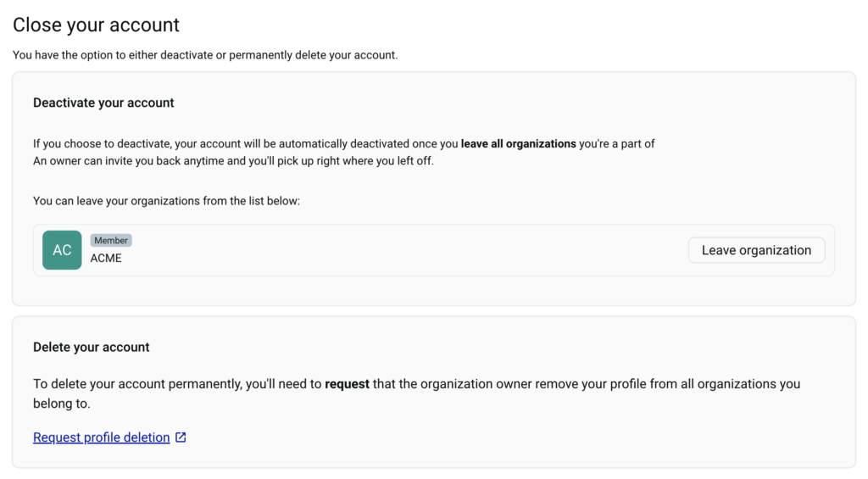
Task: Click empty space in the ACME organization row
Action: coord(407,250)
